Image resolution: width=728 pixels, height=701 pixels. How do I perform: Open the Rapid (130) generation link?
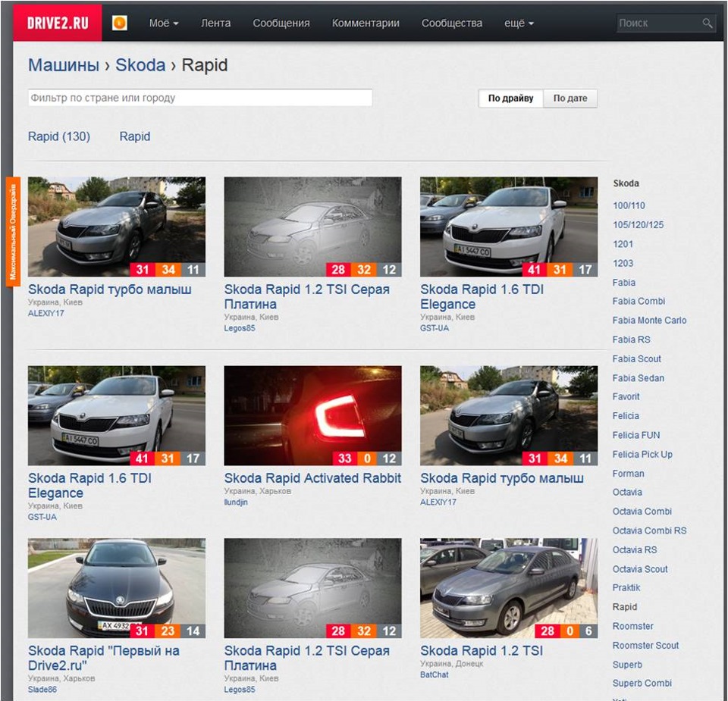point(59,136)
